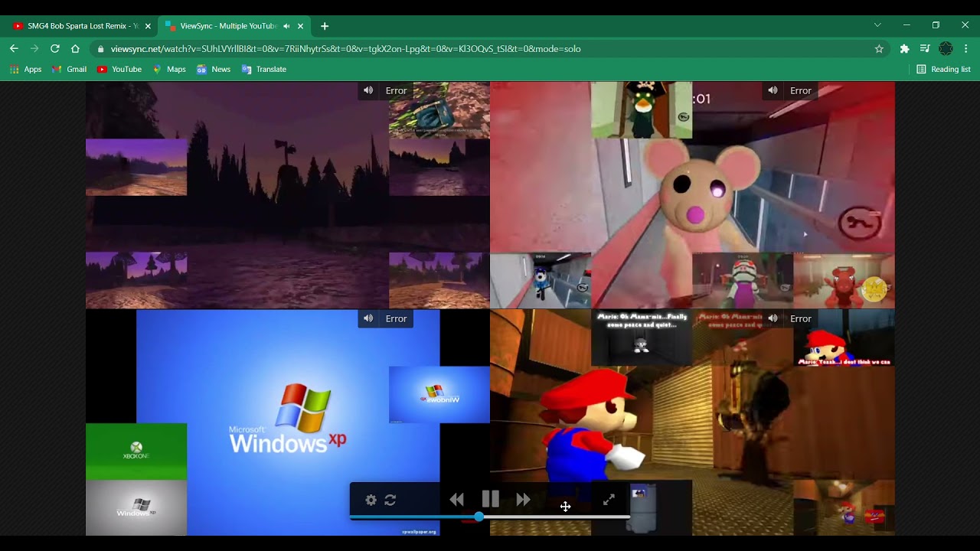Reload the current page
980x551 pixels.
pos(55,48)
